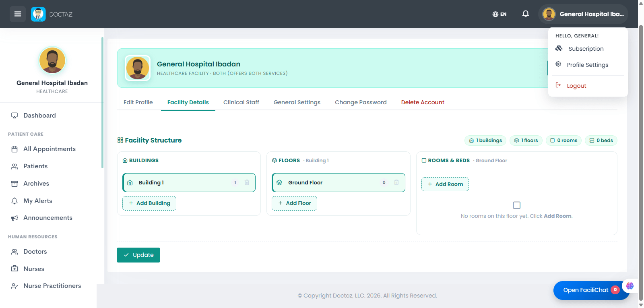Click the Nurse Practitioners user-check icon
Screen dimensions: 644x308
[x=14, y=286]
